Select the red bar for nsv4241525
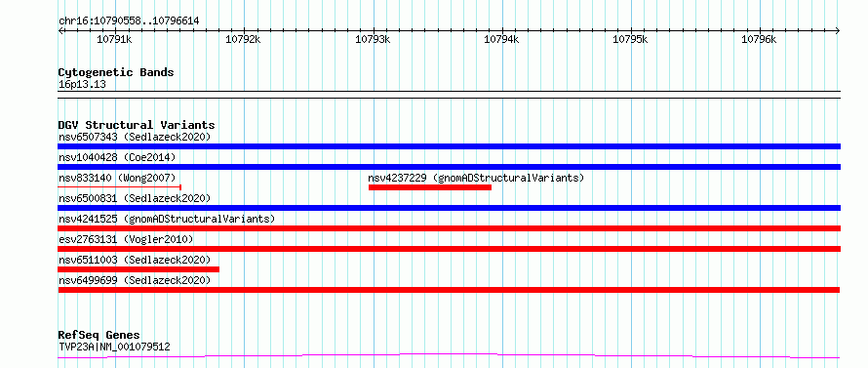 (x=449, y=228)
